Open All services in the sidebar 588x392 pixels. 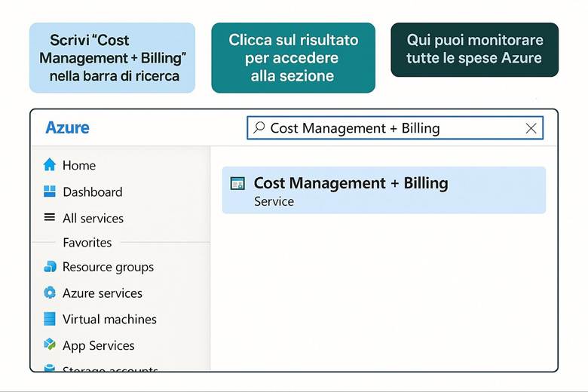pos(93,219)
